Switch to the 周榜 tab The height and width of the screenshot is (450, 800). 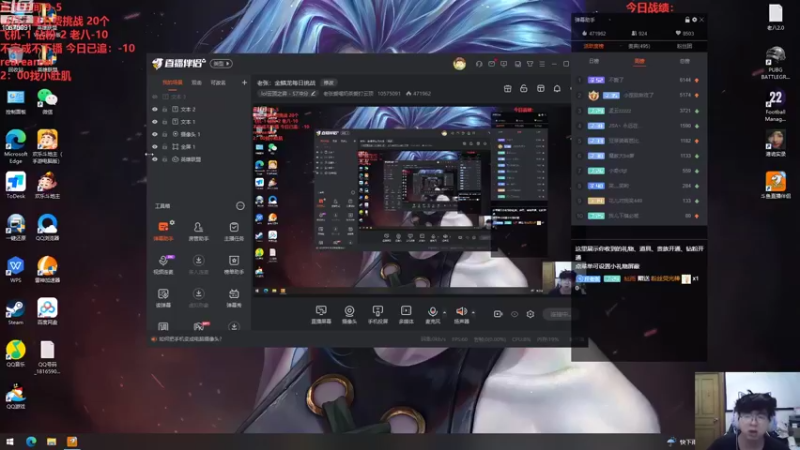coord(639,61)
